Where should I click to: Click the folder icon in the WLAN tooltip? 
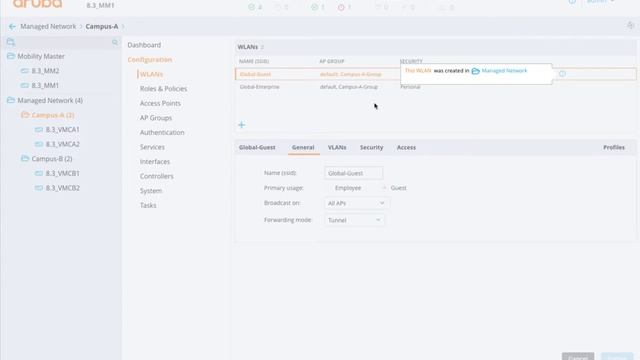coord(476,71)
